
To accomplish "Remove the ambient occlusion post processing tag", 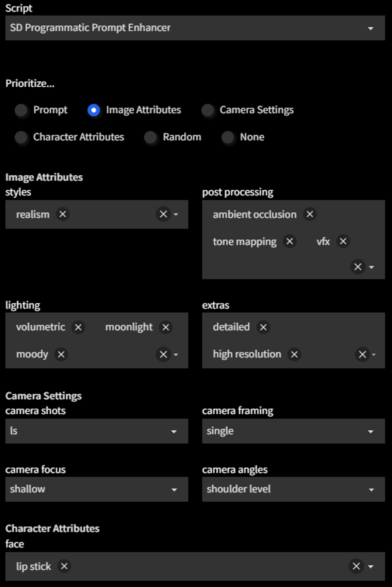I will pyautogui.click(x=309, y=215).
